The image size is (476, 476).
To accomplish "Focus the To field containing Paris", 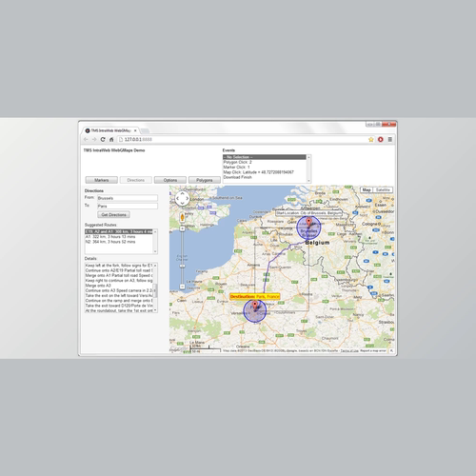I will click(x=128, y=206).
